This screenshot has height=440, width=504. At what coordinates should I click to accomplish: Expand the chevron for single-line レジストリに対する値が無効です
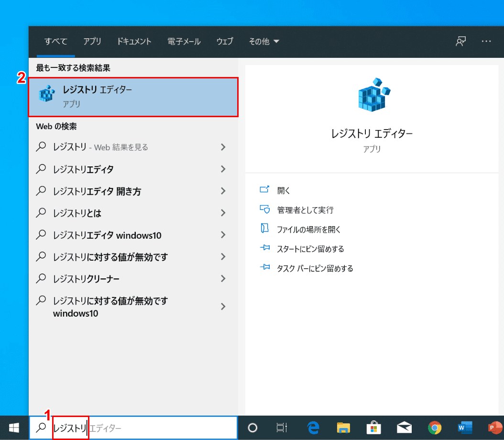(223, 256)
